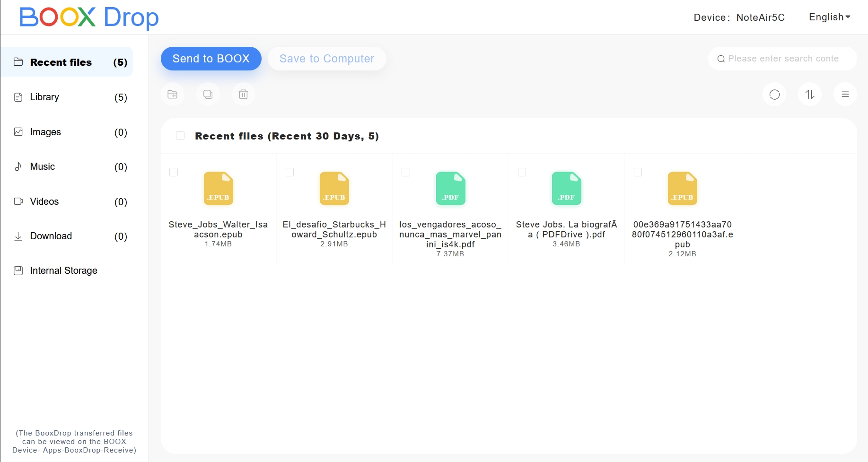The height and width of the screenshot is (462, 868).
Task: Click the new folder icon in toolbar
Action: [x=173, y=95]
